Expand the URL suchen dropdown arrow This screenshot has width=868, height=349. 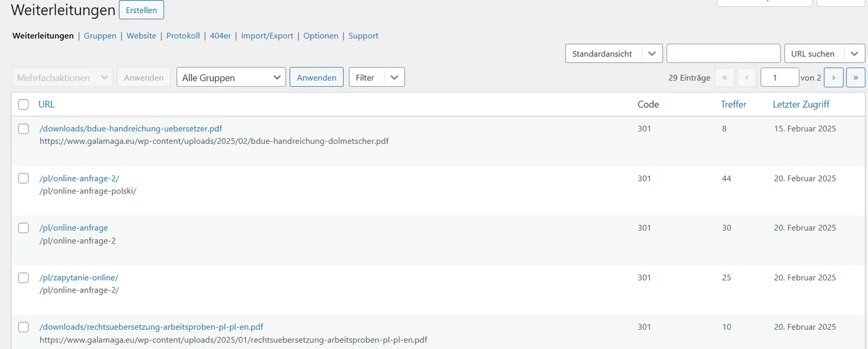854,53
